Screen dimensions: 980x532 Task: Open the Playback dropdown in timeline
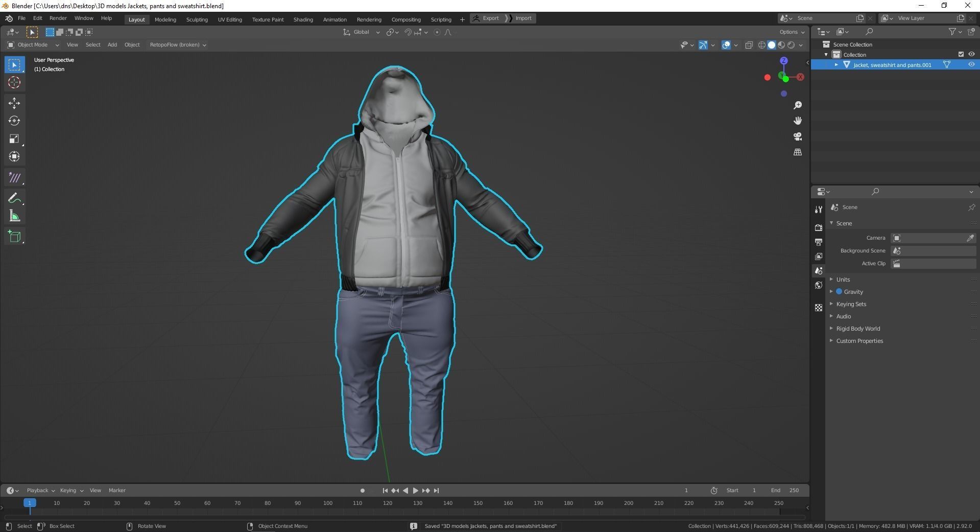41,491
